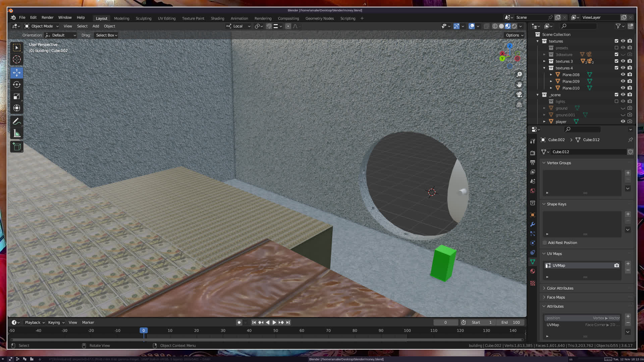
Task: Switch to the Shading workspace tab
Action: pos(217,18)
